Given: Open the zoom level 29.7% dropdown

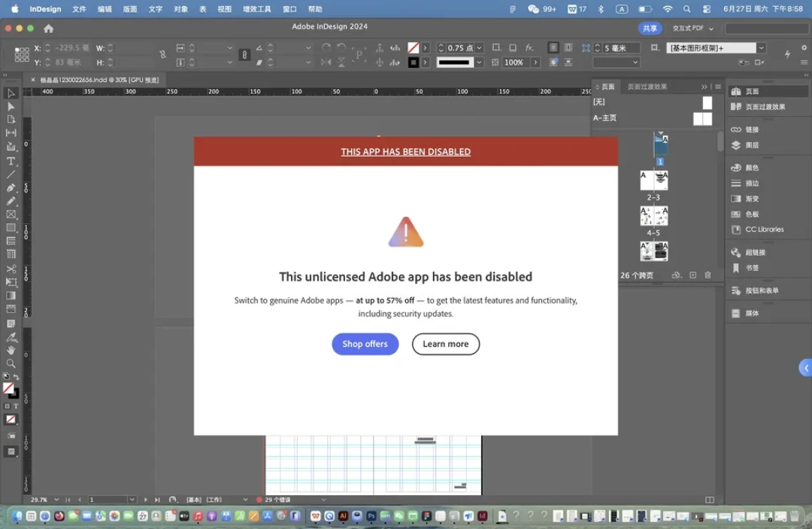Looking at the screenshot, I should click(x=56, y=500).
